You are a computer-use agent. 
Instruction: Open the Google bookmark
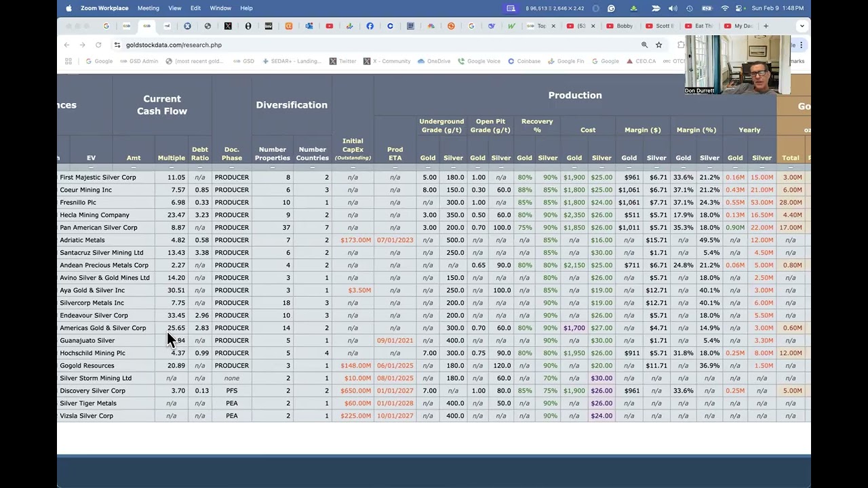[x=99, y=61]
